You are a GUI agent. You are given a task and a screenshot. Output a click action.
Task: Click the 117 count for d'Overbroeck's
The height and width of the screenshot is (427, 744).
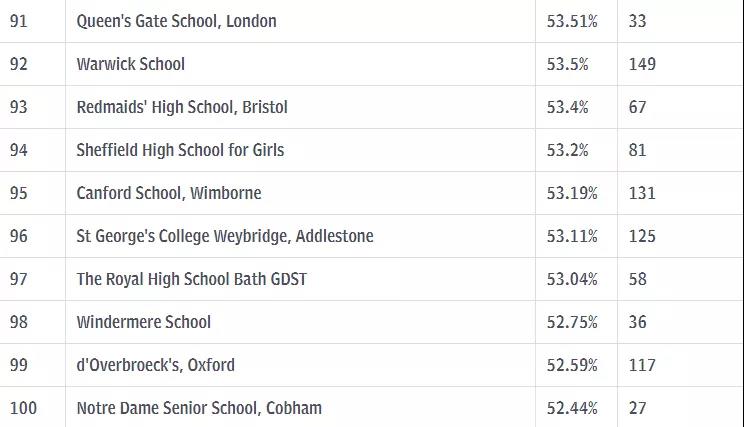coord(642,365)
